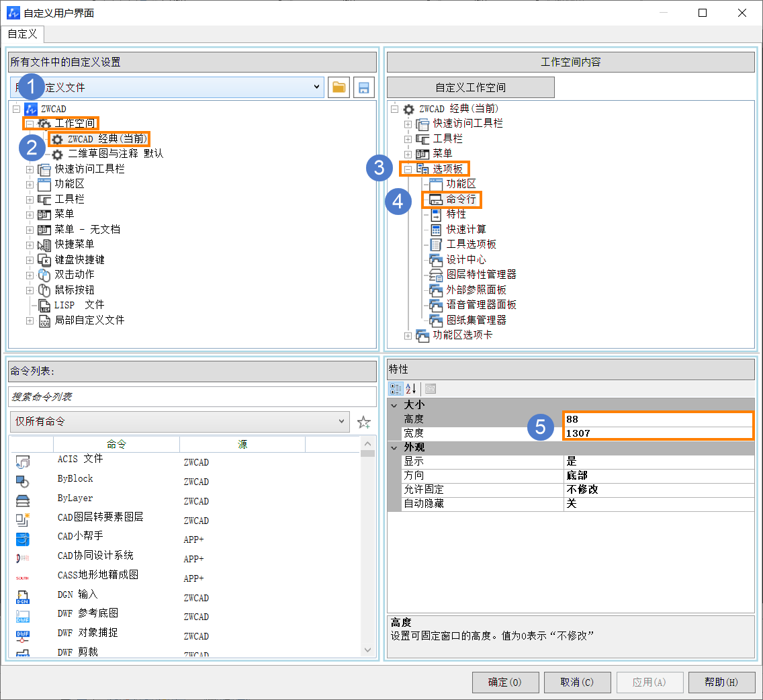Select the 自定义 tab
Image resolution: width=763 pixels, height=700 pixels.
[x=22, y=34]
